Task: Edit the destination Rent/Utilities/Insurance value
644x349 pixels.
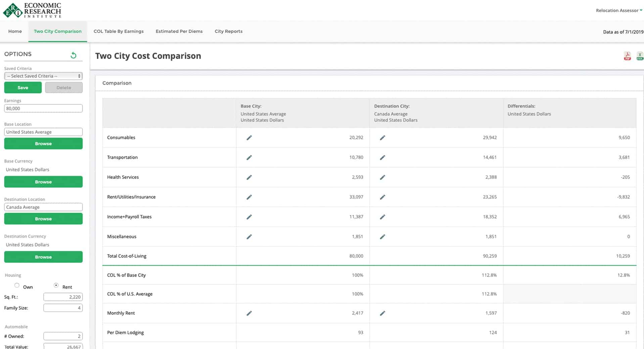Action: click(382, 197)
